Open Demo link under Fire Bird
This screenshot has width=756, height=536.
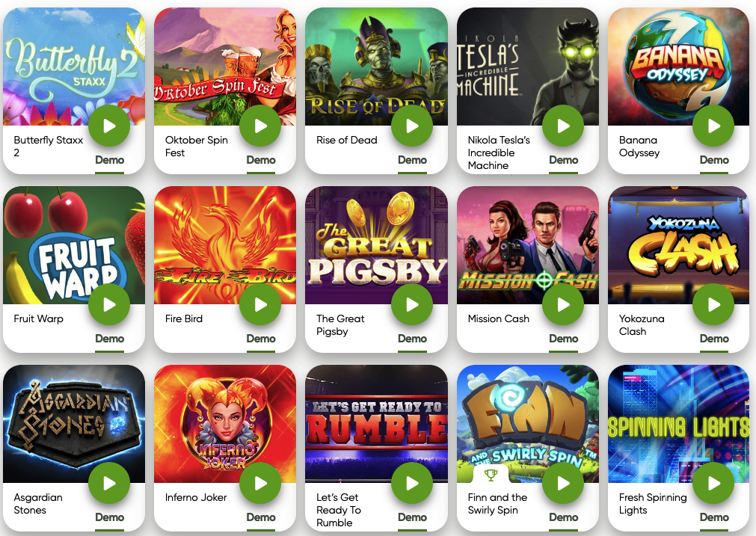pos(261,339)
